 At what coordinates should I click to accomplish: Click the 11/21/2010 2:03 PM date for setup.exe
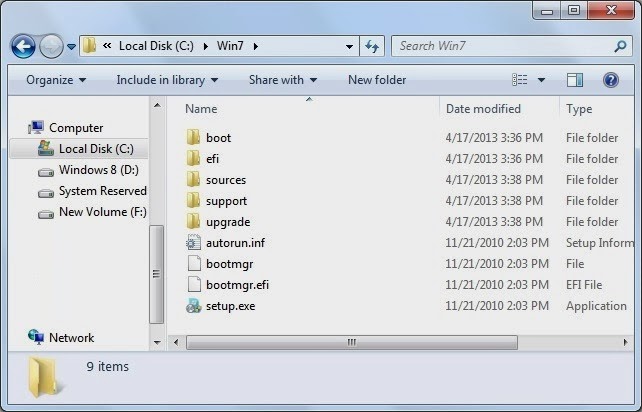pos(497,306)
